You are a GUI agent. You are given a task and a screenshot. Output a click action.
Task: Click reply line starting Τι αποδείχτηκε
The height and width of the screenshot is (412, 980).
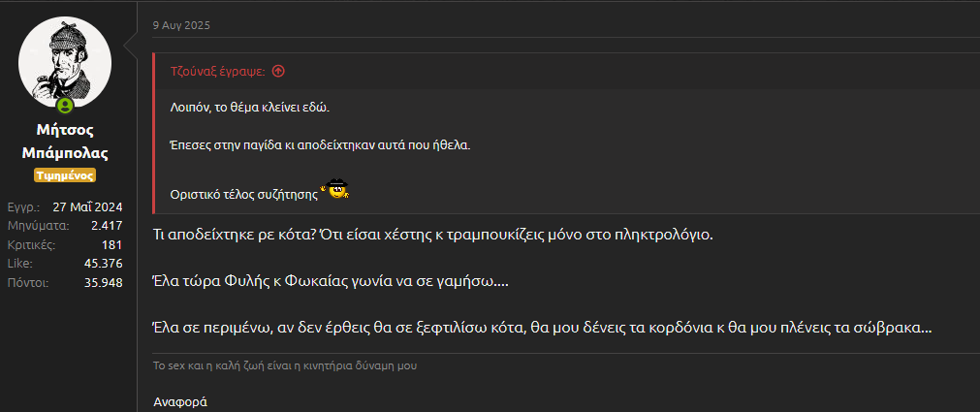tap(432, 235)
